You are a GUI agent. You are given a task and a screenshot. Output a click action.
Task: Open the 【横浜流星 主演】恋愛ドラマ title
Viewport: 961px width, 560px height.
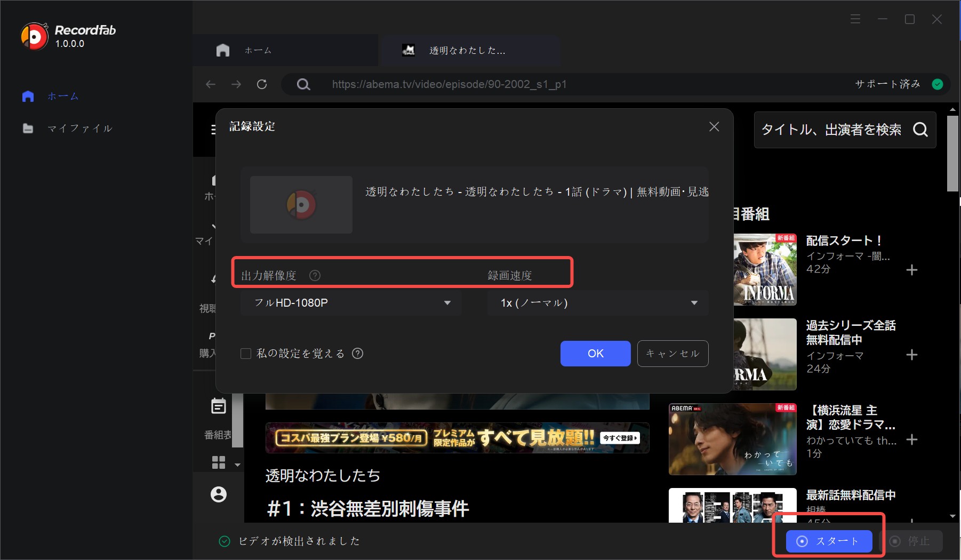[x=851, y=417]
